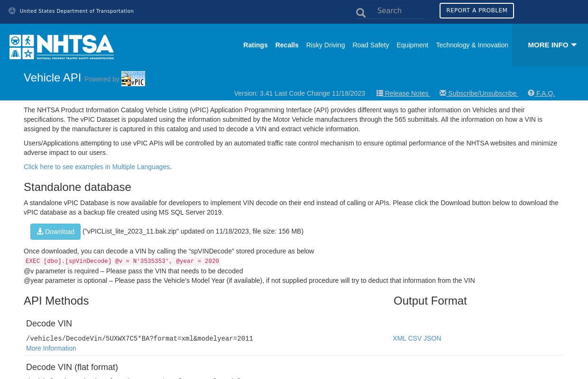This screenshot has width=588, height=379.
Task: Open Decode VIN output as XML
Action: point(399,338)
